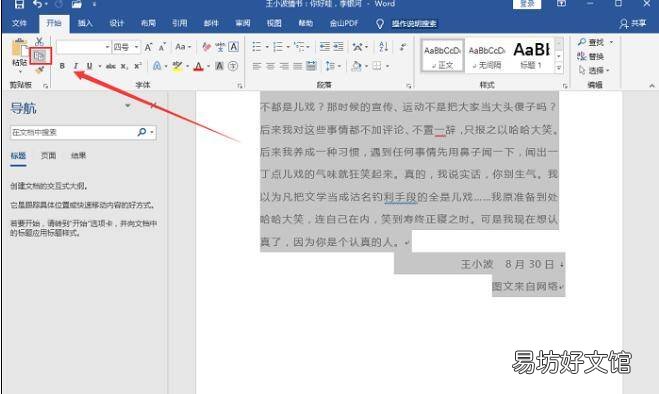Toggle show paragraph marks icon

[x=403, y=47]
